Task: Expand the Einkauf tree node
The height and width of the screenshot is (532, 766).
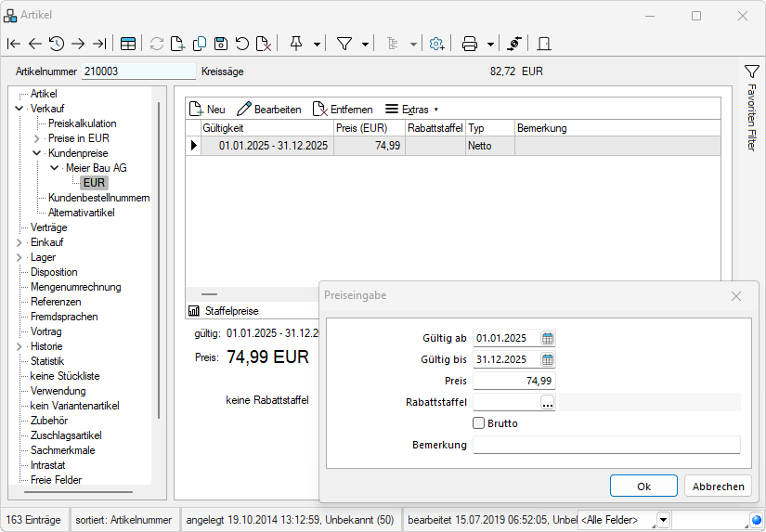Action: (19, 242)
